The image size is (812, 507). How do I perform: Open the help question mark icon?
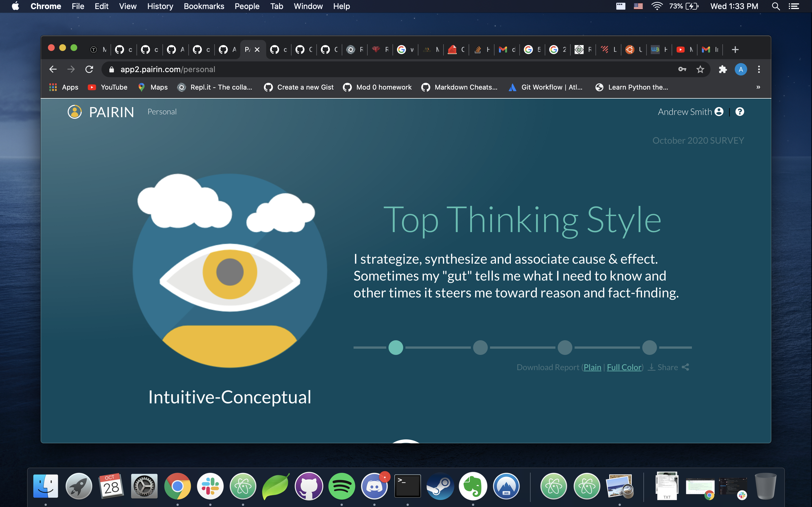pos(740,112)
